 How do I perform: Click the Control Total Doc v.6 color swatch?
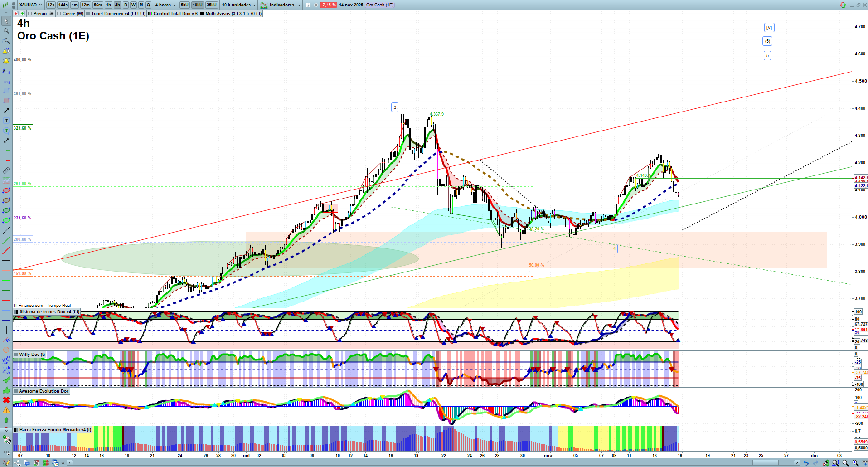150,14
